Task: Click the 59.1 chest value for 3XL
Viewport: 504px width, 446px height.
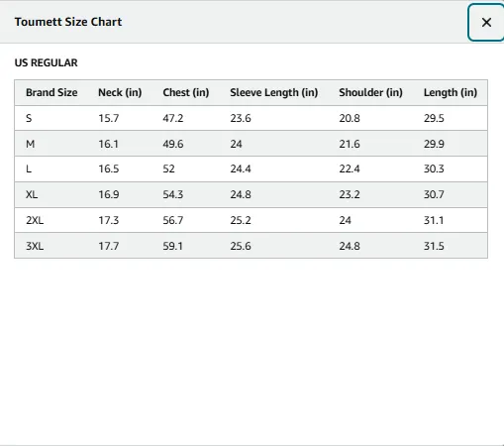Action: [x=172, y=246]
